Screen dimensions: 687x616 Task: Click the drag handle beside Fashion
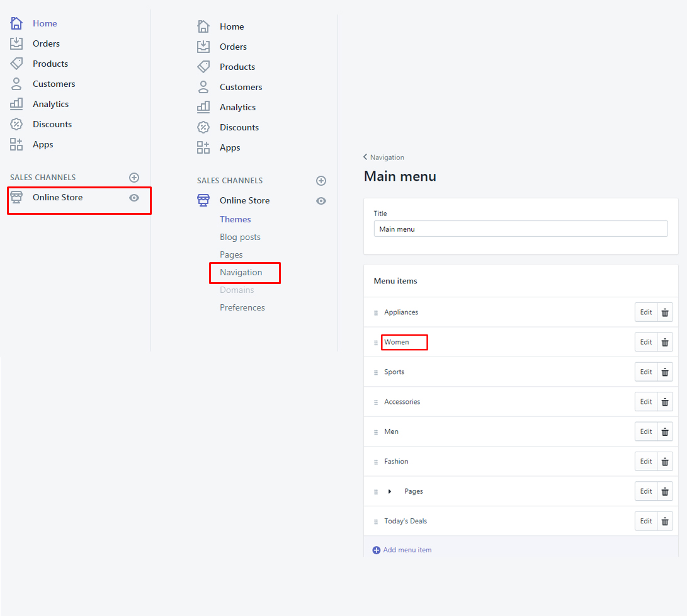point(376,462)
